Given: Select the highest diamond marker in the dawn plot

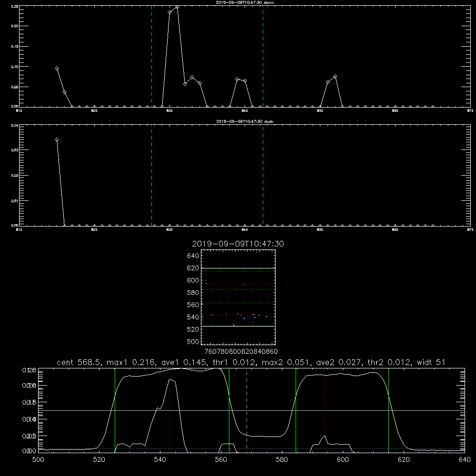Looking at the screenshot, I should (x=177, y=7).
